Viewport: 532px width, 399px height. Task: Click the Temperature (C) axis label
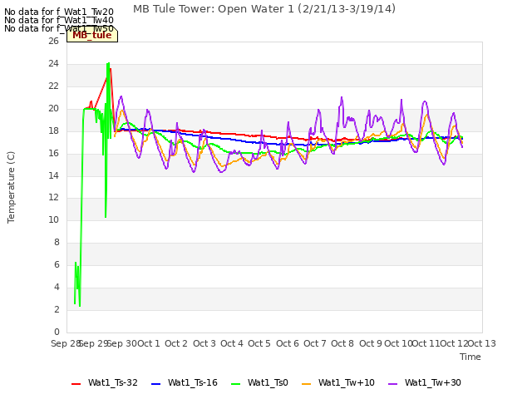point(11,187)
